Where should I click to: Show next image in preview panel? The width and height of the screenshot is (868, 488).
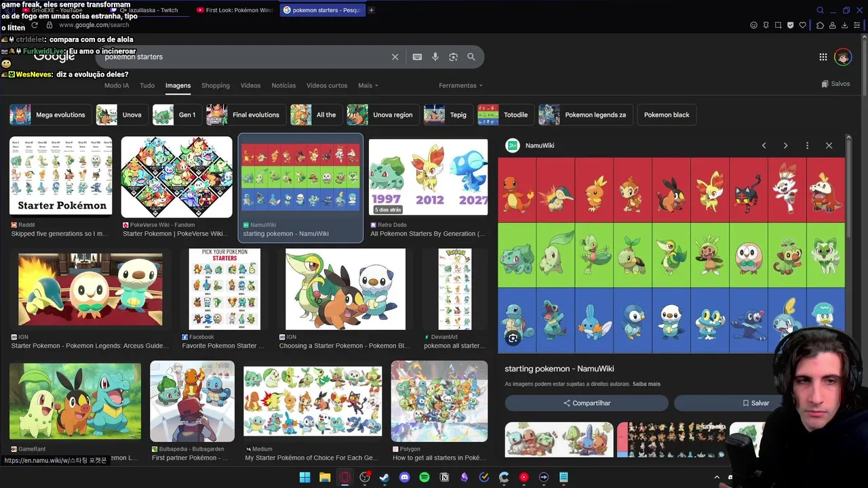pos(785,146)
